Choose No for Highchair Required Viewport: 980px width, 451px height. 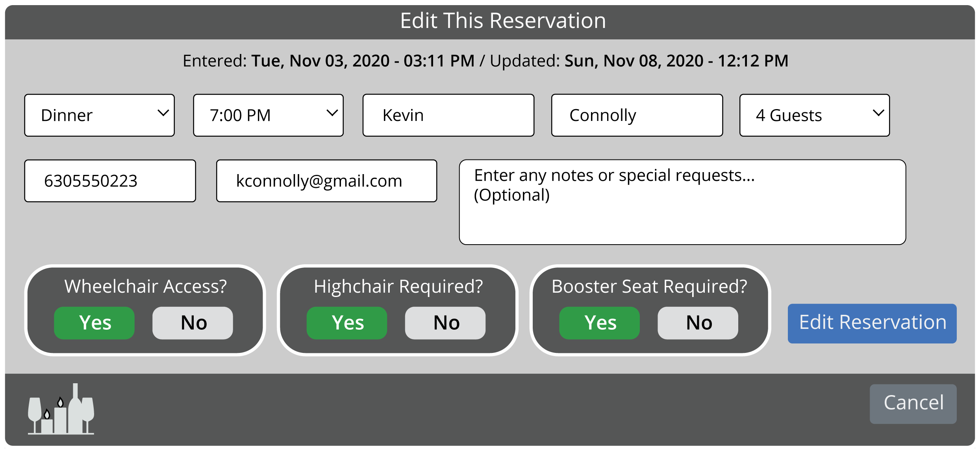pyautogui.click(x=445, y=323)
